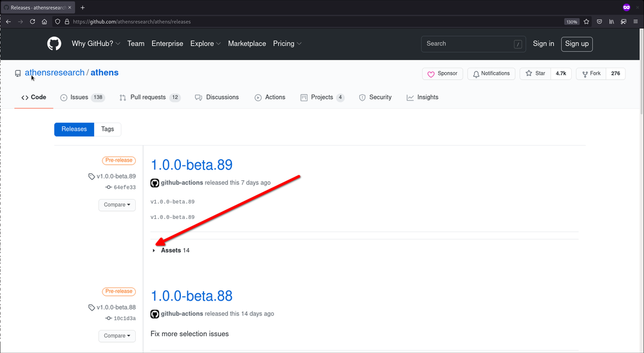The width and height of the screenshot is (644, 353).
Task: Open browser home page icon
Action: [x=44, y=22]
